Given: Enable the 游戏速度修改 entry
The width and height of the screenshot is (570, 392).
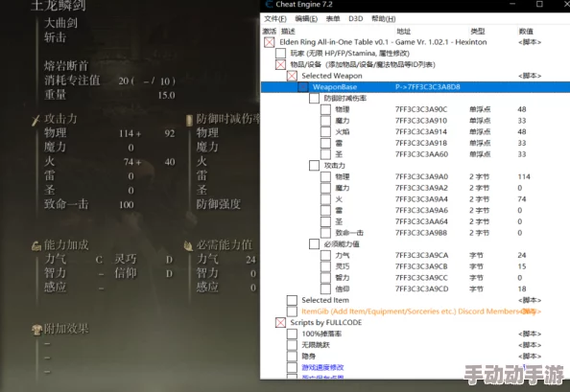Looking at the screenshot, I should (x=292, y=367).
